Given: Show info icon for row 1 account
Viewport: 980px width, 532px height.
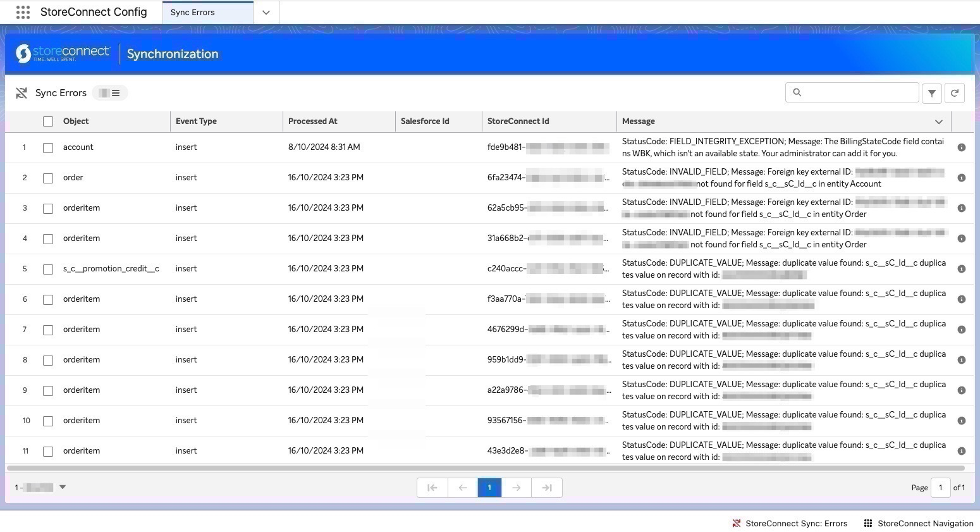Looking at the screenshot, I should pos(962,147).
